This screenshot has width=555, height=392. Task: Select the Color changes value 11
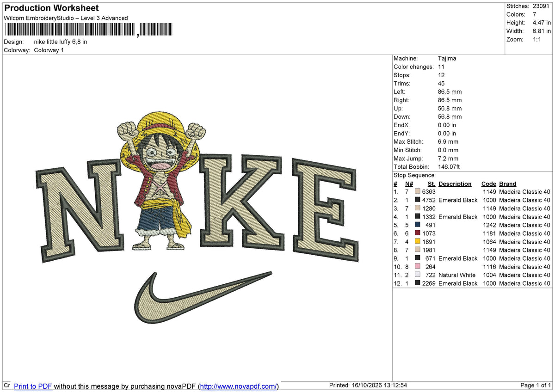click(x=441, y=67)
